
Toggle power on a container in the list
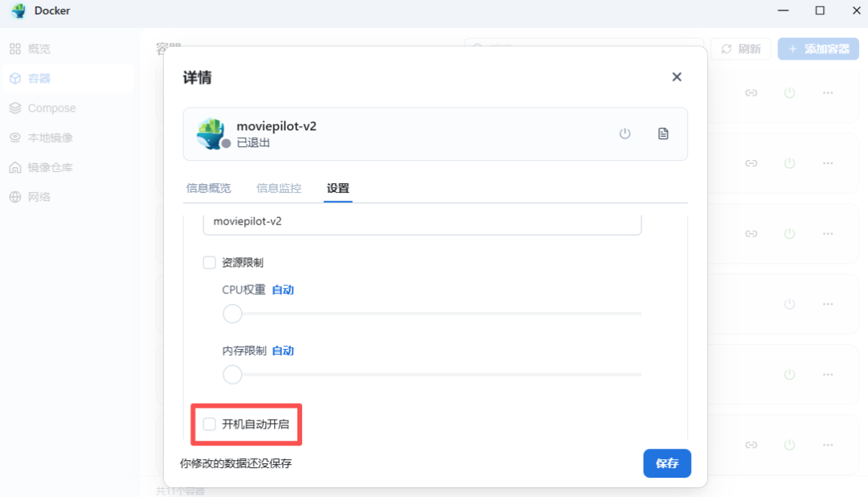point(789,92)
